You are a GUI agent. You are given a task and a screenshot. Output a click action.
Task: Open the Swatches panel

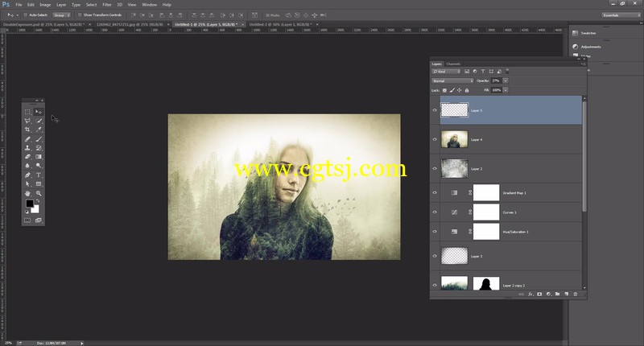click(x=588, y=33)
